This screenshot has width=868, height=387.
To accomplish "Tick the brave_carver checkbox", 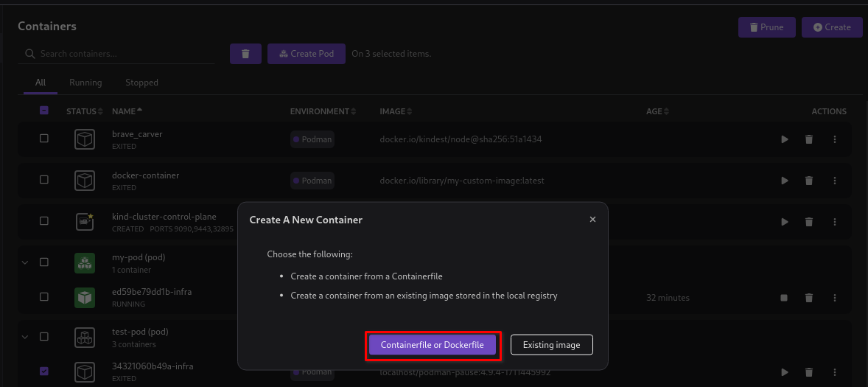I will pos(44,139).
